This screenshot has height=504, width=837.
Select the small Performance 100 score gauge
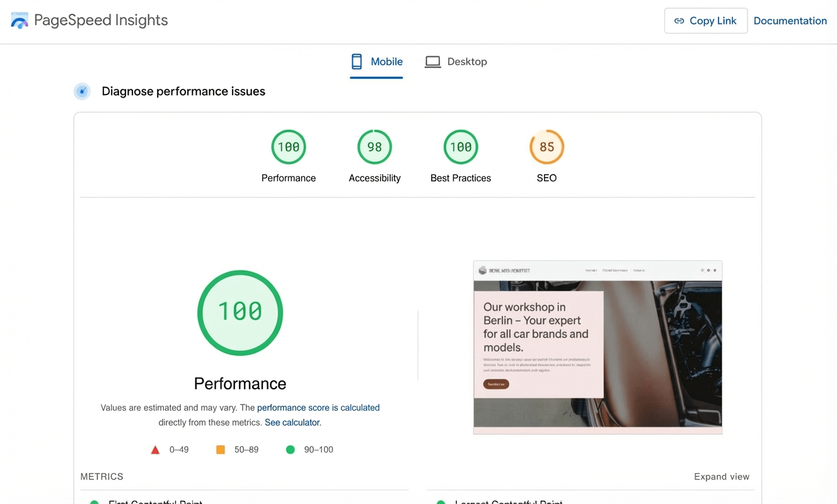pyautogui.click(x=288, y=147)
